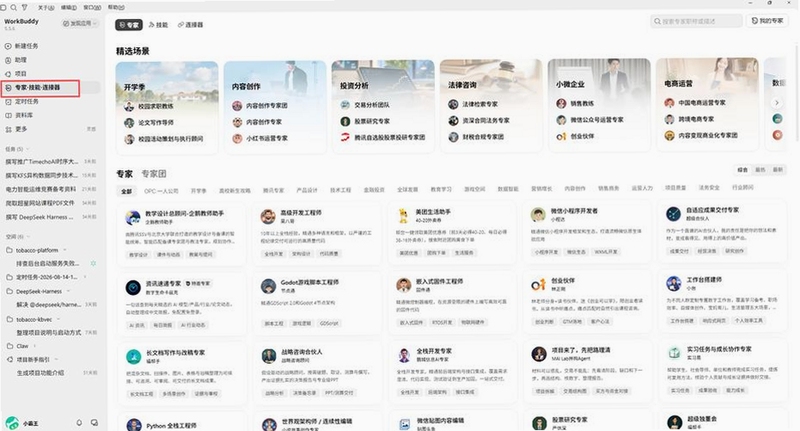
Task: Select the 金融投资 category filter
Action: [x=374, y=190]
